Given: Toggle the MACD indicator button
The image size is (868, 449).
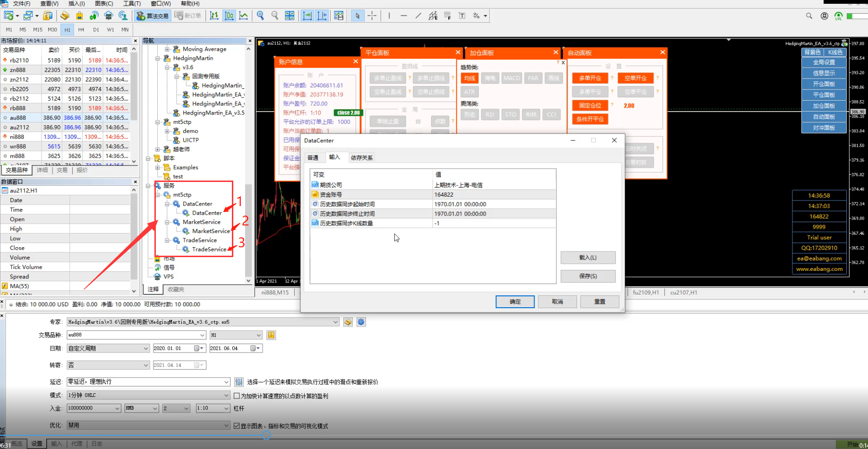Looking at the screenshot, I should pos(511,78).
